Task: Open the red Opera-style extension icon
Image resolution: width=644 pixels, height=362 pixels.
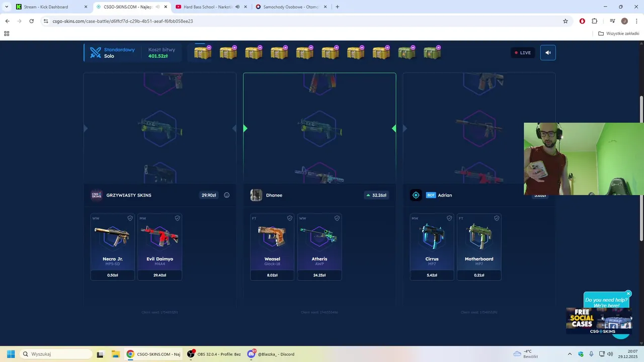Action: click(582, 21)
